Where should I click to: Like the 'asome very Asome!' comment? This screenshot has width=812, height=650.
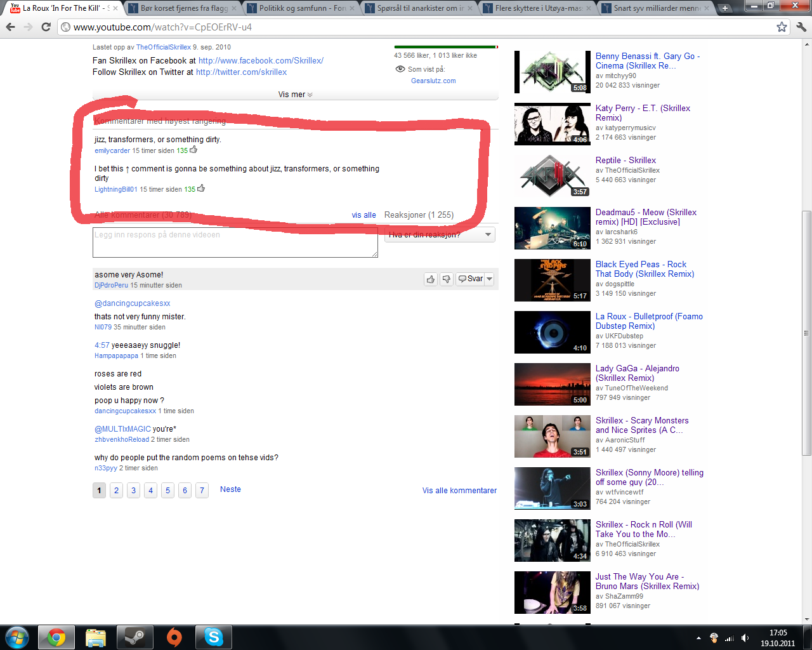(x=431, y=279)
